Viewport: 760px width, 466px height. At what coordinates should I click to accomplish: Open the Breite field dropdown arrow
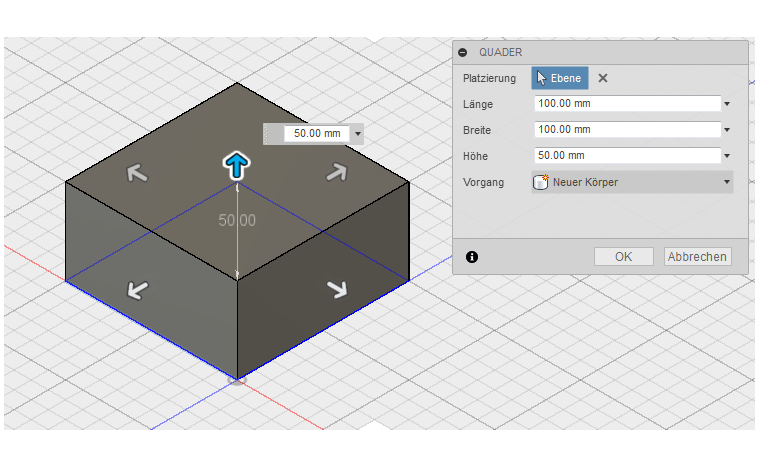[x=727, y=130]
